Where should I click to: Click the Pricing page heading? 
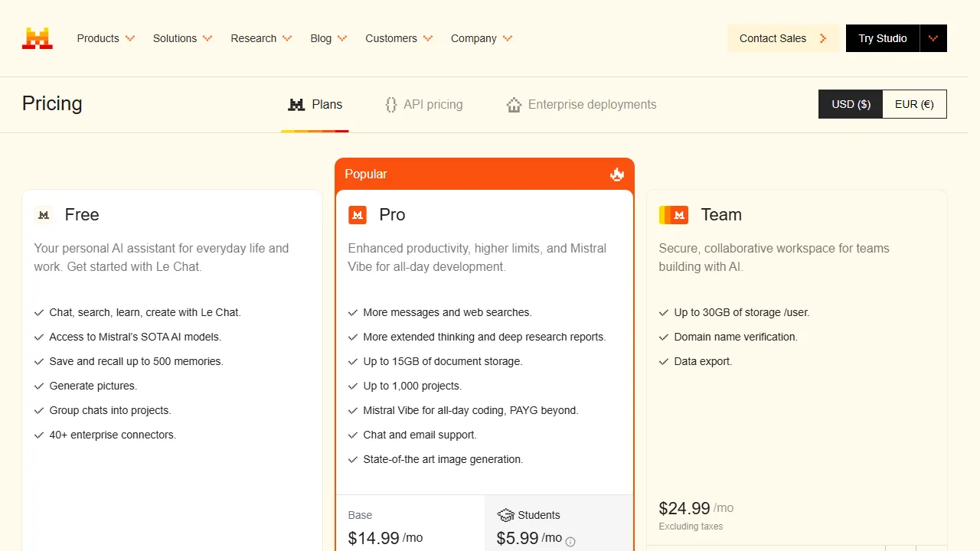52,104
